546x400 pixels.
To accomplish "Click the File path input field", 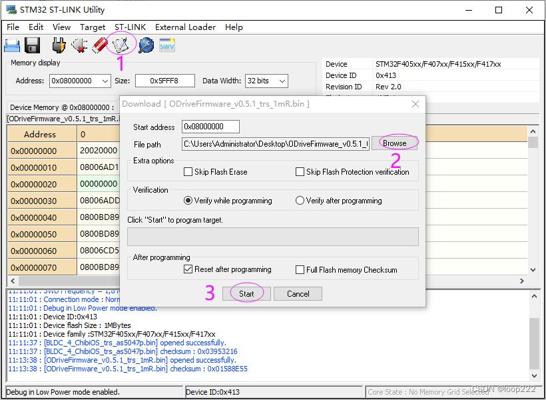I will pos(275,144).
